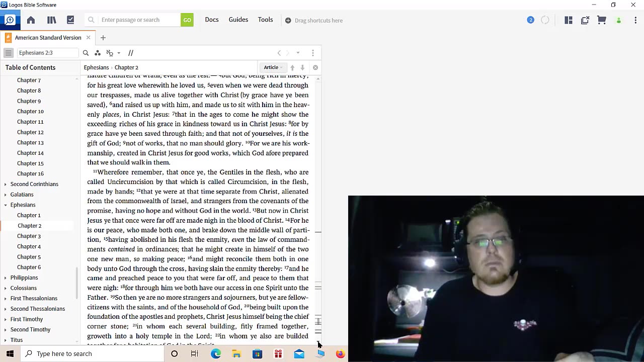Click the parallel resources slashes icon

[131, 53]
